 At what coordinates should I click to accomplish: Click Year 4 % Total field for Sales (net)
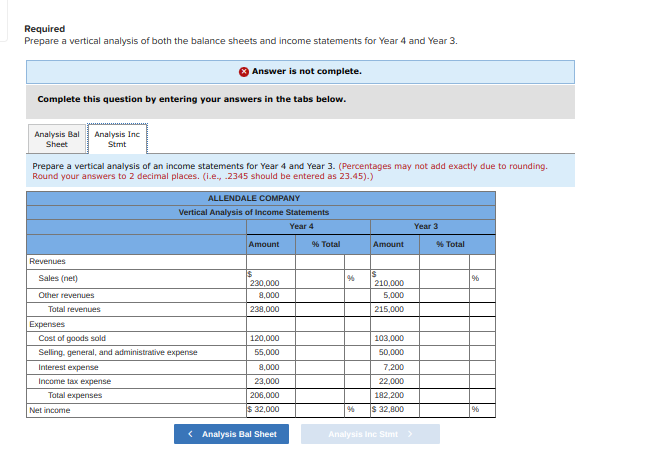pyautogui.click(x=320, y=279)
